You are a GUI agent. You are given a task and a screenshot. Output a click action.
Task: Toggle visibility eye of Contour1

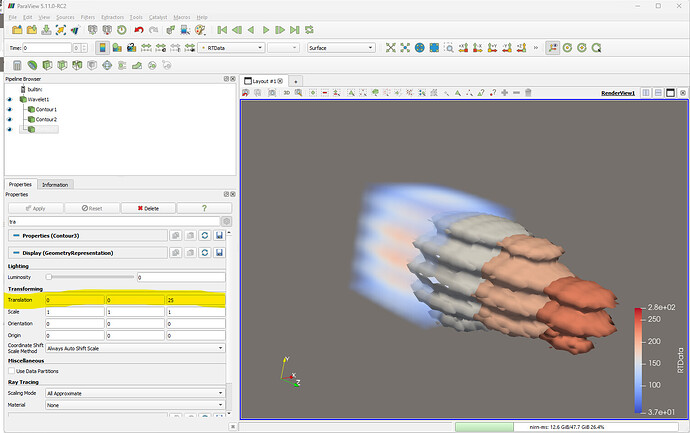click(10, 110)
